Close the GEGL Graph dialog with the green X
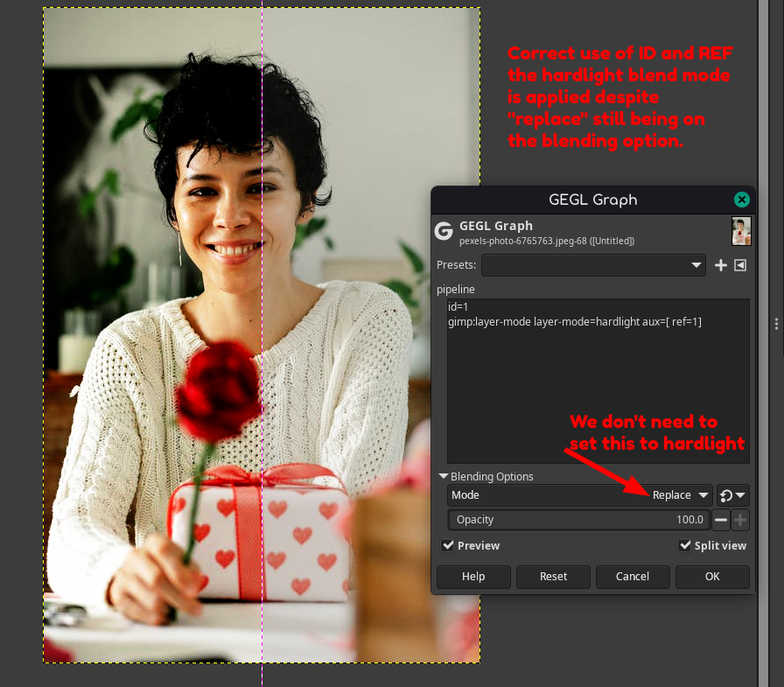Screen dimensions: 784x687 pyautogui.click(x=742, y=200)
